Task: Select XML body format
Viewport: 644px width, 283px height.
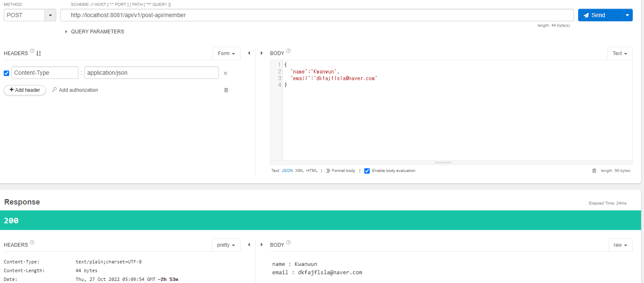Action: click(x=299, y=171)
